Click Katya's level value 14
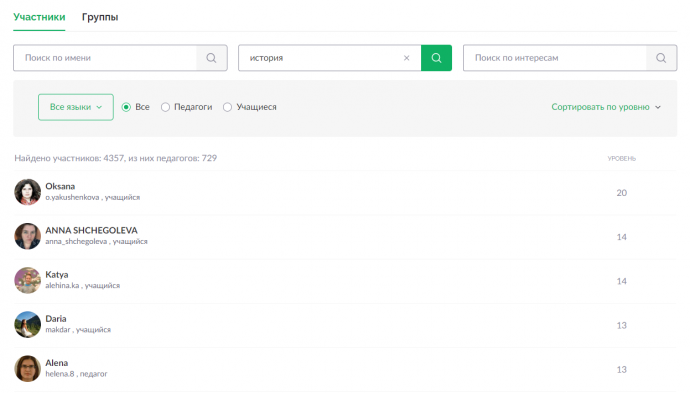 [x=621, y=281]
